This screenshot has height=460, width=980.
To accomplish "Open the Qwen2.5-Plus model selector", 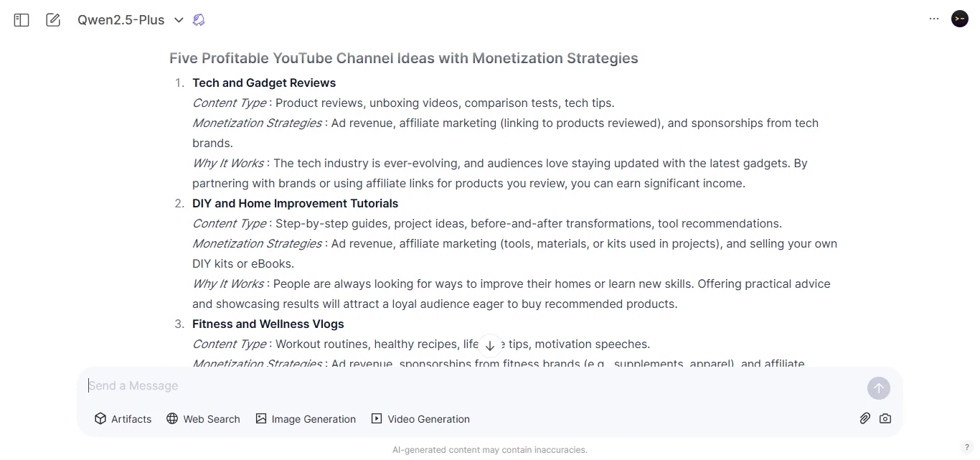I will pos(121,19).
